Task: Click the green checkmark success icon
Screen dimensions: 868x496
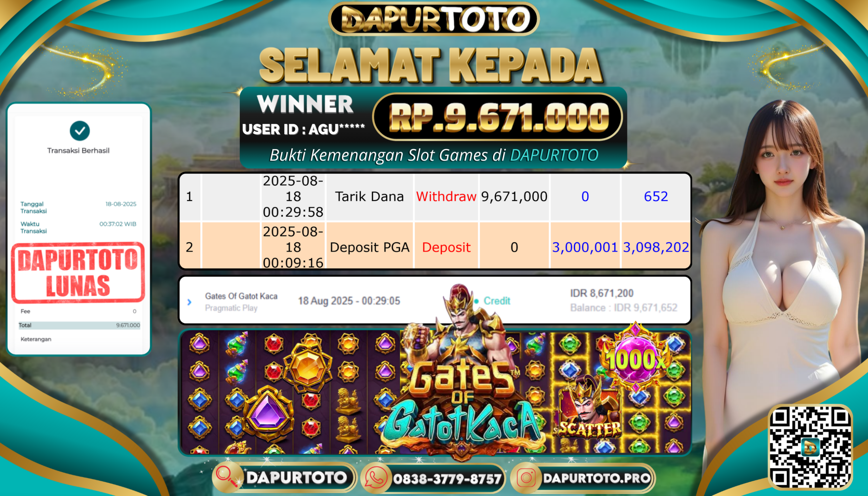Action: [x=80, y=131]
